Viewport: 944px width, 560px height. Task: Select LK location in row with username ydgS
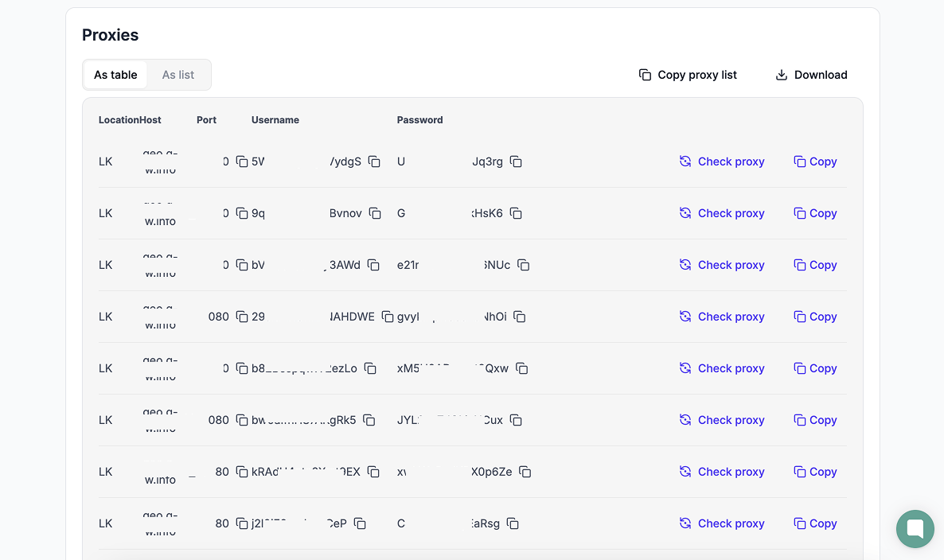105,161
